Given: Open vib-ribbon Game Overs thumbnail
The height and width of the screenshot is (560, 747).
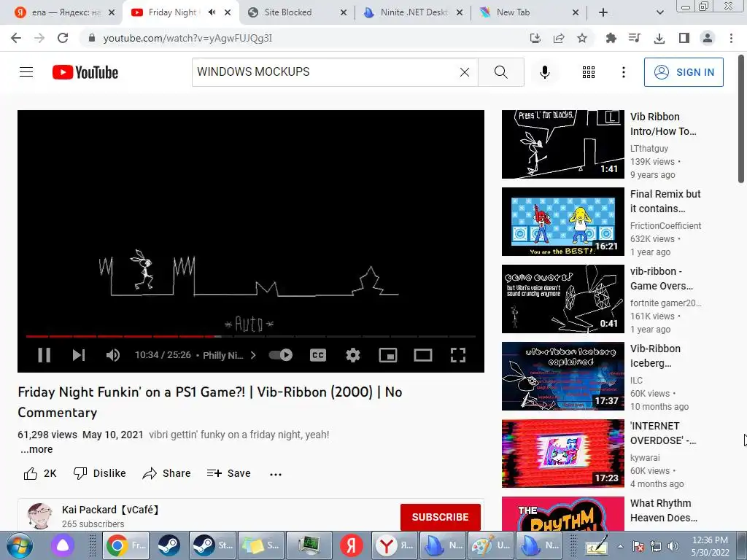Looking at the screenshot, I should pos(562,298).
